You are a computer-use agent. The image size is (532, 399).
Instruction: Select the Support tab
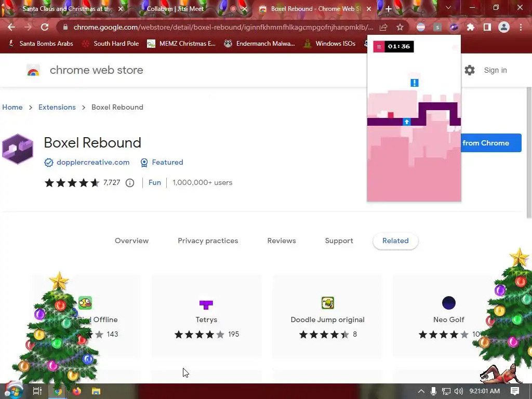point(339,241)
